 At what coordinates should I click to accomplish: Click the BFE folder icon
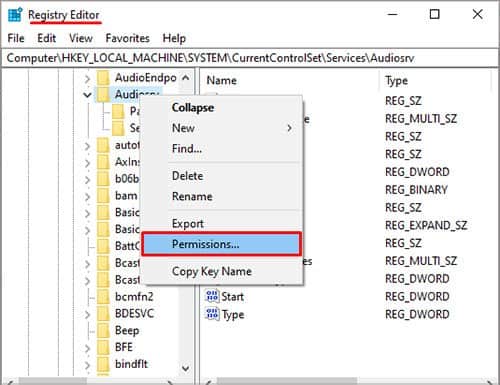(103, 347)
